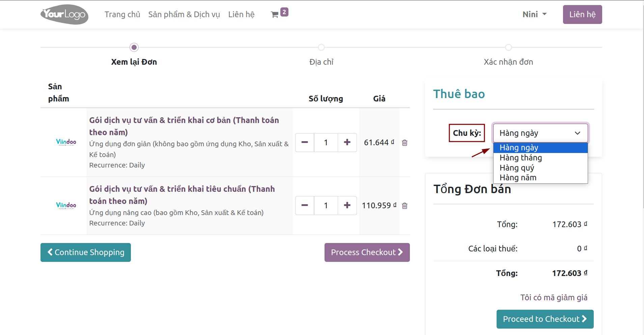Choose Hàng quý from the list
The width and height of the screenshot is (644, 335).
pos(517,168)
